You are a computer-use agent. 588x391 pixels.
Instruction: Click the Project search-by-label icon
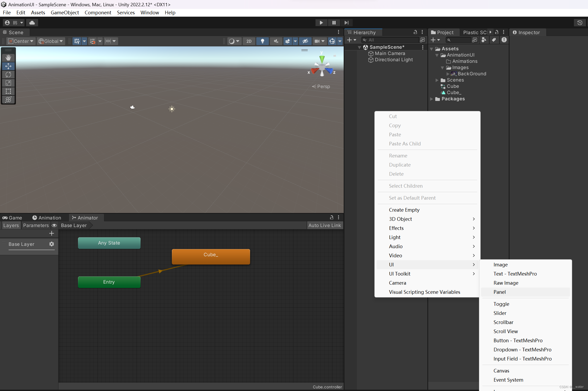494,40
